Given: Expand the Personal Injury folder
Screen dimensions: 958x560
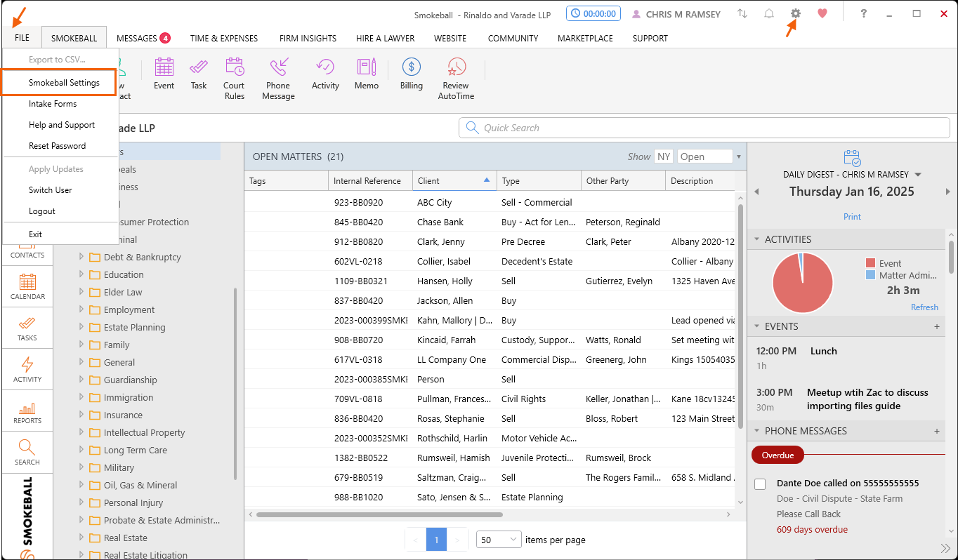Looking at the screenshot, I should pyautogui.click(x=81, y=502).
